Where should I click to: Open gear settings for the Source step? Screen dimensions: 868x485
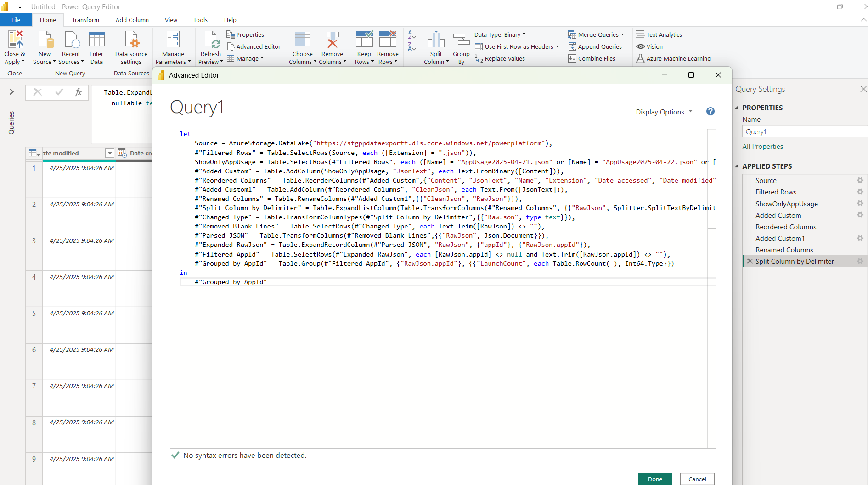pyautogui.click(x=860, y=181)
